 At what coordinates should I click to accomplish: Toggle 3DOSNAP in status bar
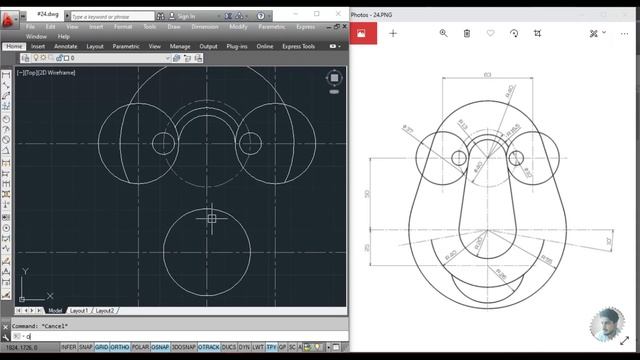184,347
